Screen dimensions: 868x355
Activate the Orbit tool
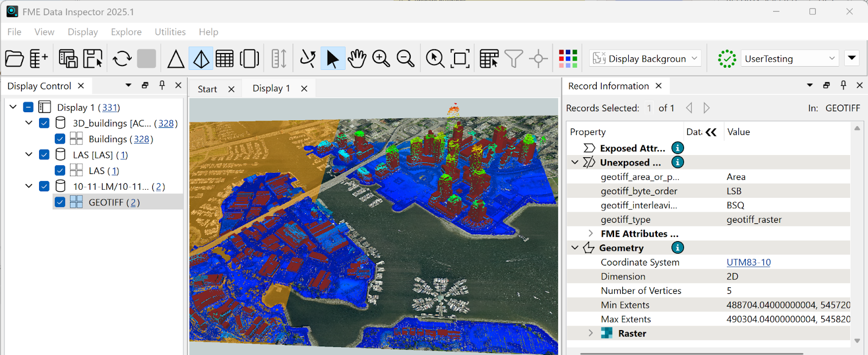click(308, 59)
